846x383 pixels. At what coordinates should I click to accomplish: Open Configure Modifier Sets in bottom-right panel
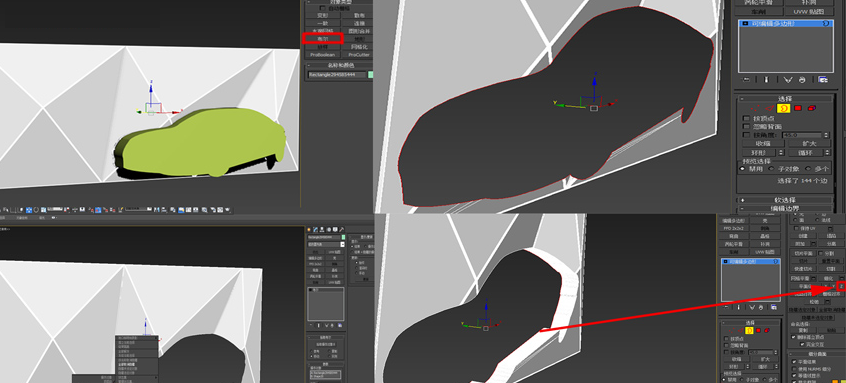pos(774,307)
